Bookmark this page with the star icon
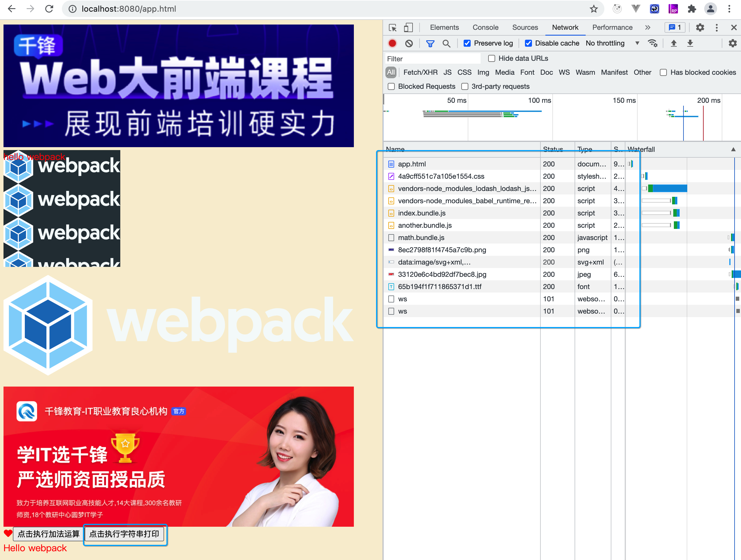 pyautogui.click(x=594, y=9)
